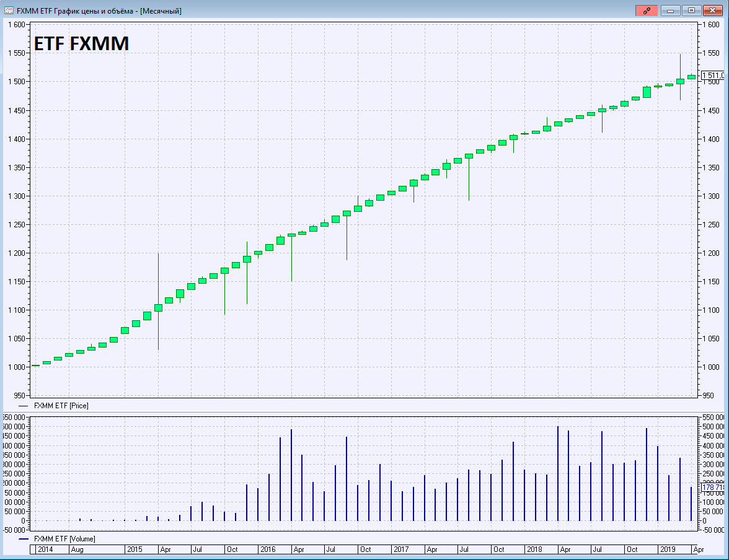Click the red chain-link button in title bar
The height and width of the screenshot is (560, 729).
[646, 11]
